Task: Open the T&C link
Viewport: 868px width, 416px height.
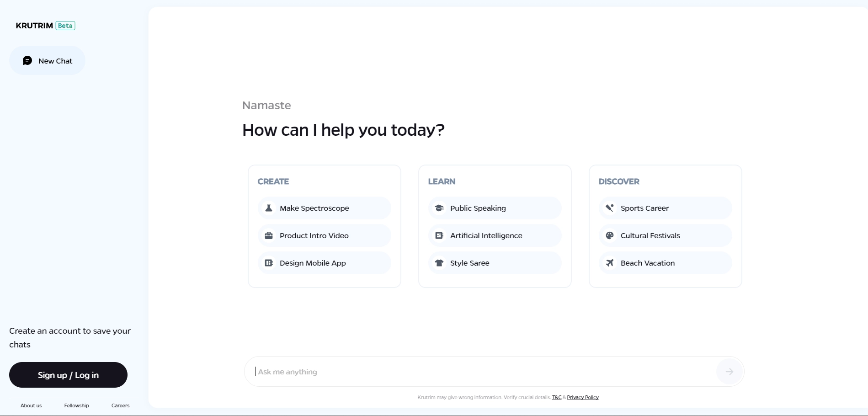Action: point(557,397)
